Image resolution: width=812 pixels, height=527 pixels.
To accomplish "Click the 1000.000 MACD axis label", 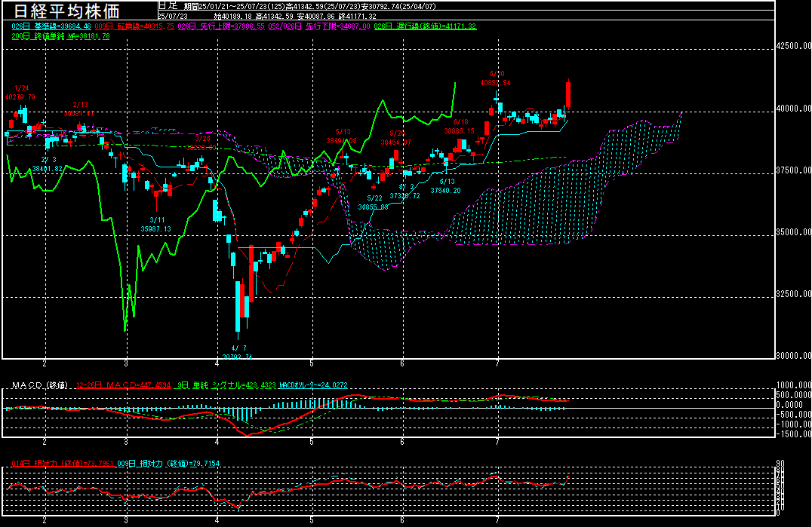I will coord(794,385).
